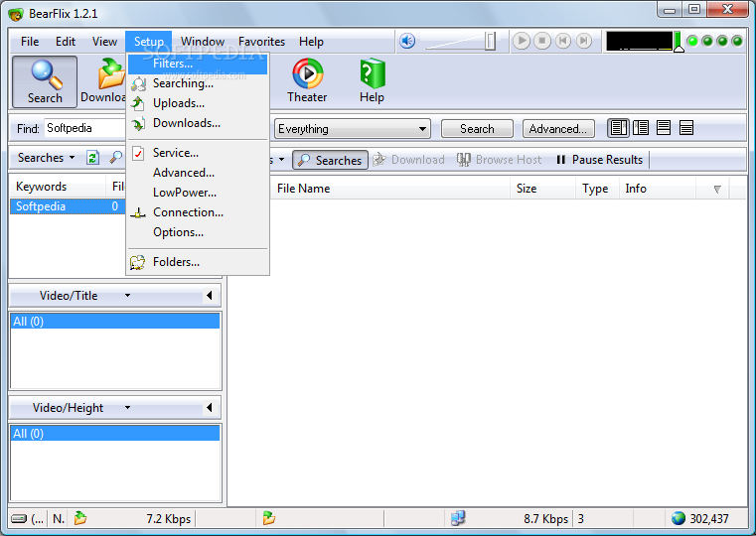Viewport: 756px width, 536px height.
Task: Click upload folder icon beside 7.2 Kbps
Action: [80, 518]
